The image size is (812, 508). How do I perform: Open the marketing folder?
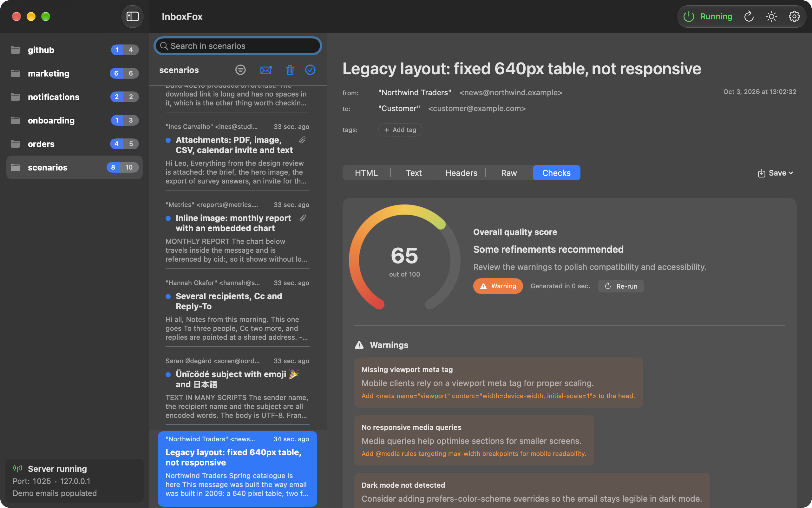pyautogui.click(x=75, y=73)
